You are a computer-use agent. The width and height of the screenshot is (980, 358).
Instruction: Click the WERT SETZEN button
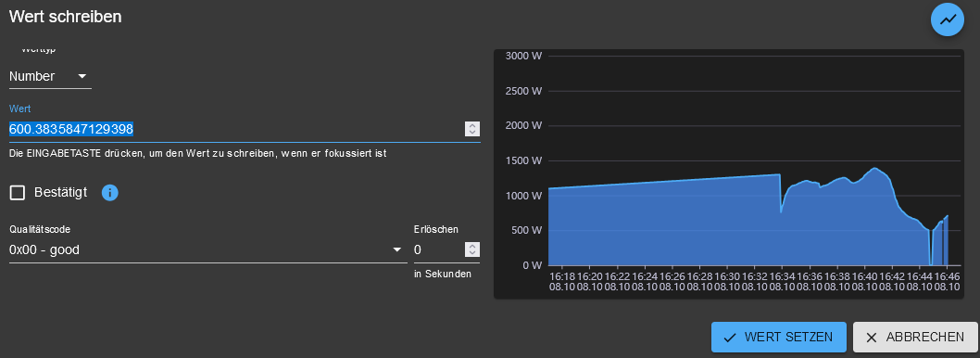[778, 338]
